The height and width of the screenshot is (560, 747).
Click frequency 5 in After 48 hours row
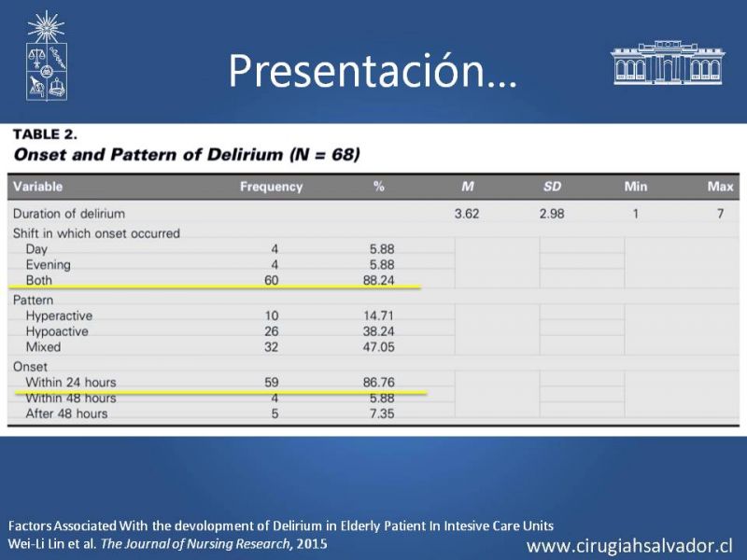[x=275, y=413]
